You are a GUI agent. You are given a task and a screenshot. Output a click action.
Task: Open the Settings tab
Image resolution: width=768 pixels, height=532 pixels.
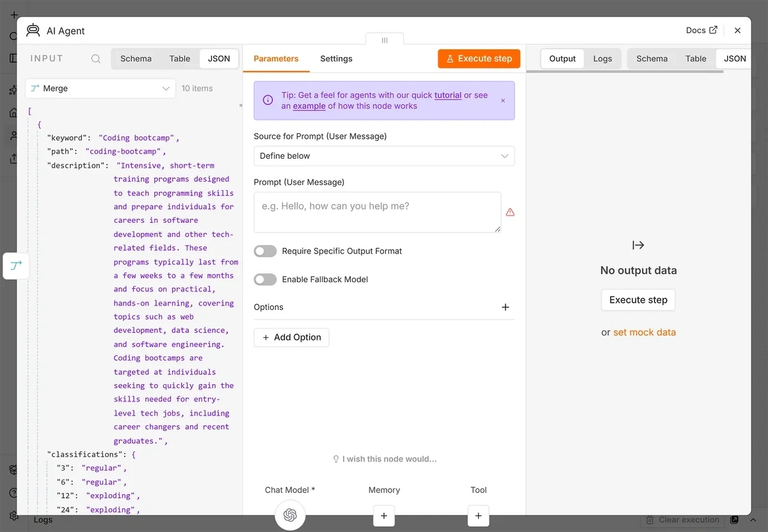pyautogui.click(x=336, y=58)
